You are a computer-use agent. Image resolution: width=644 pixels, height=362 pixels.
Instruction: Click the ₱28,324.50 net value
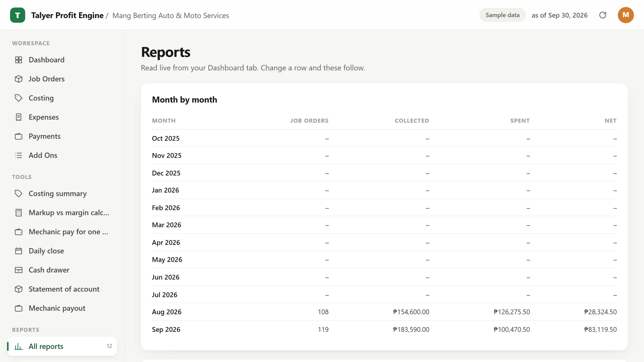pyautogui.click(x=600, y=312)
